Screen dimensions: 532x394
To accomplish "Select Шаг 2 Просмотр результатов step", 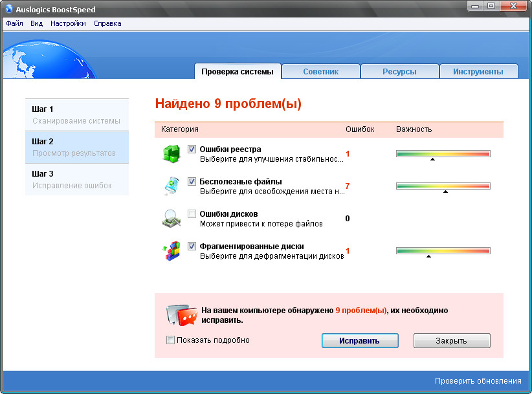I will (x=77, y=147).
